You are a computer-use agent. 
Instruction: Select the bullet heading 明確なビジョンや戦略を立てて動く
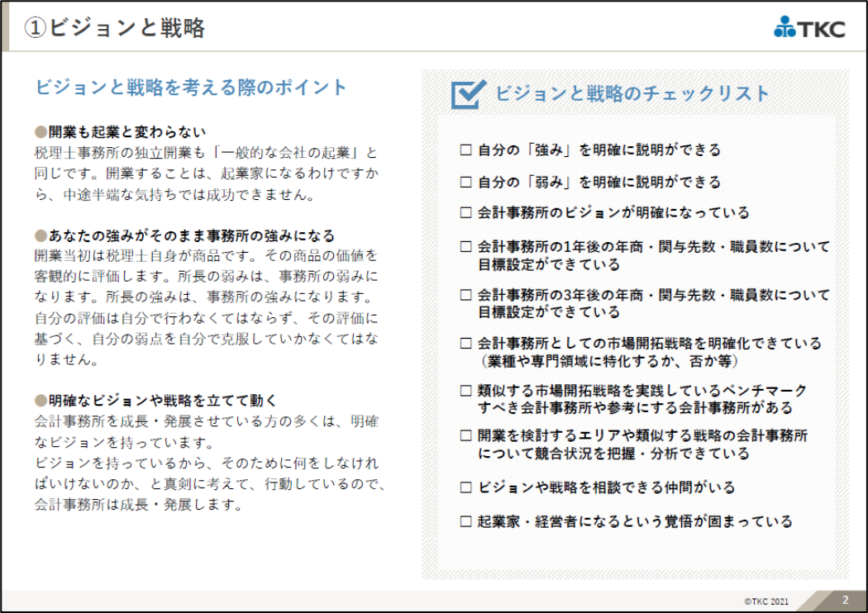[155, 400]
